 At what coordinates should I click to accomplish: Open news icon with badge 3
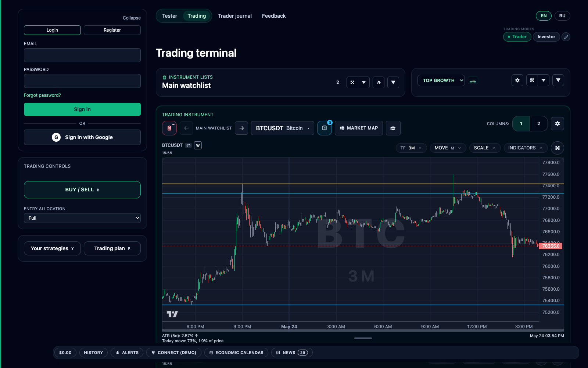(x=325, y=128)
